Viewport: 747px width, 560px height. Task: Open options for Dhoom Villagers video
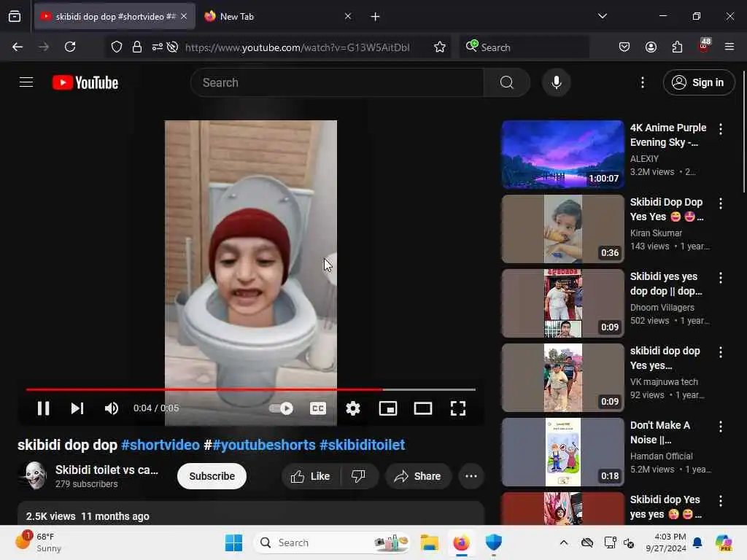pos(720,278)
